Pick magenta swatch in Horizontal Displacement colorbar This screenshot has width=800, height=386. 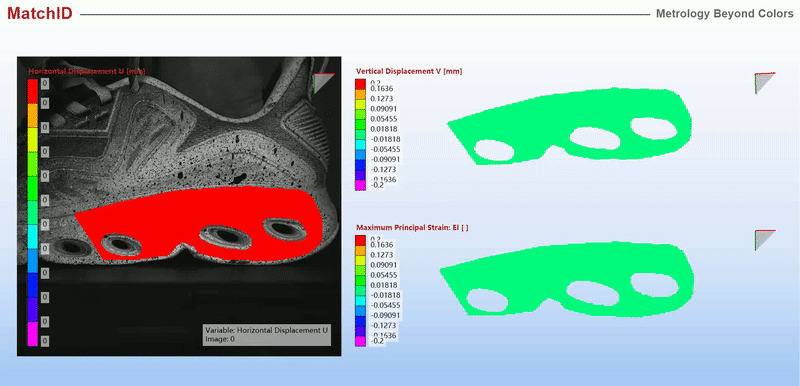click(x=33, y=334)
